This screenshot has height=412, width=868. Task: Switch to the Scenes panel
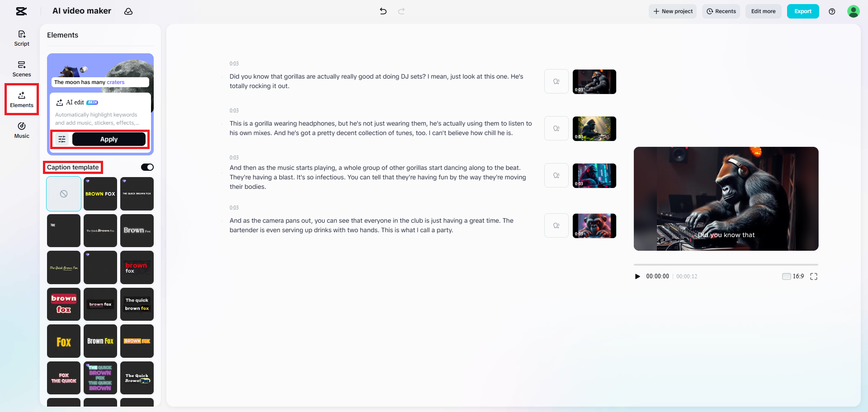[x=21, y=69]
